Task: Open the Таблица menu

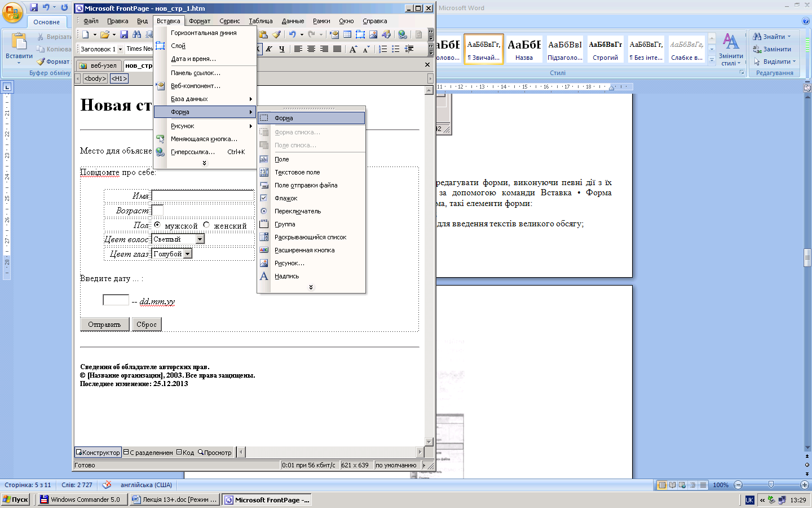Action: click(261, 21)
